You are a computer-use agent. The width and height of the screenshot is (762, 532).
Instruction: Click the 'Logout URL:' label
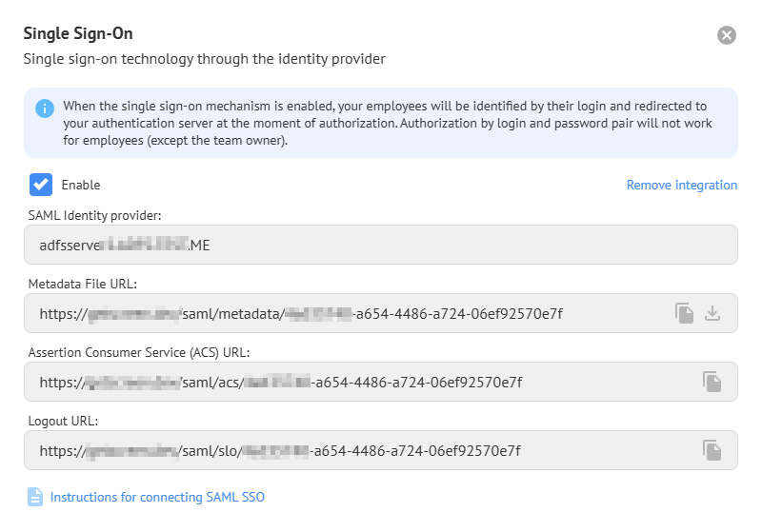[x=64, y=421]
